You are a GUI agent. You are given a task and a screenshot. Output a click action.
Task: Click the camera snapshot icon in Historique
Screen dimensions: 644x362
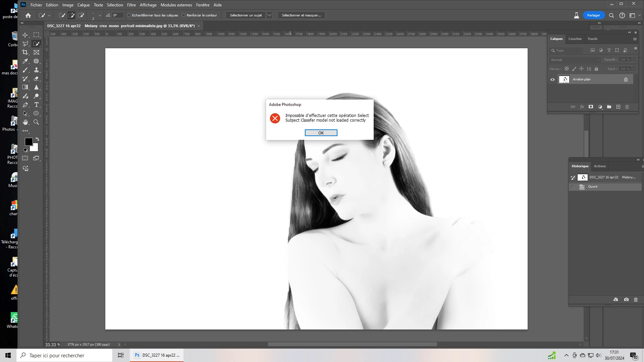click(x=626, y=300)
